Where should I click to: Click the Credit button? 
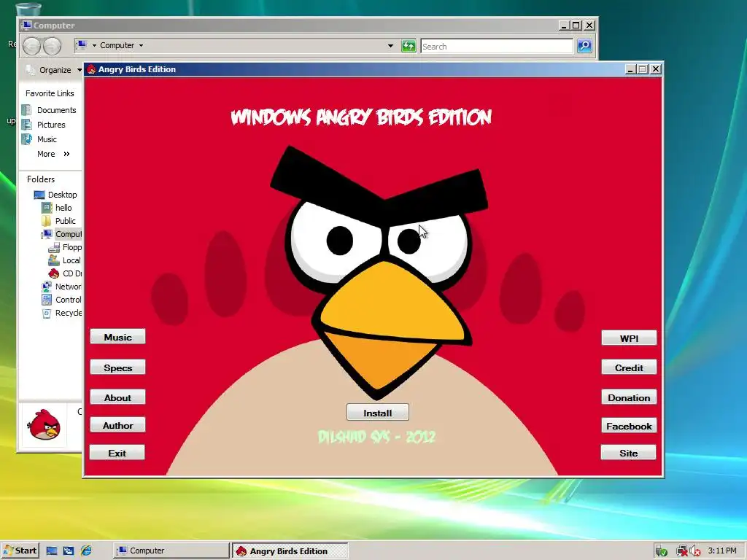pos(629,367)
